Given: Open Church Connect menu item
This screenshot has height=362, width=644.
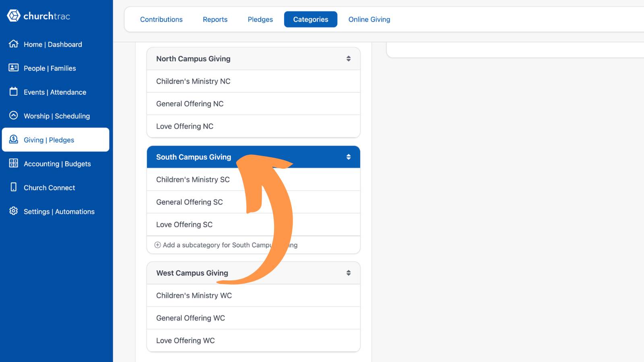Looking at the screenshot, I should [x=56, y=187].
